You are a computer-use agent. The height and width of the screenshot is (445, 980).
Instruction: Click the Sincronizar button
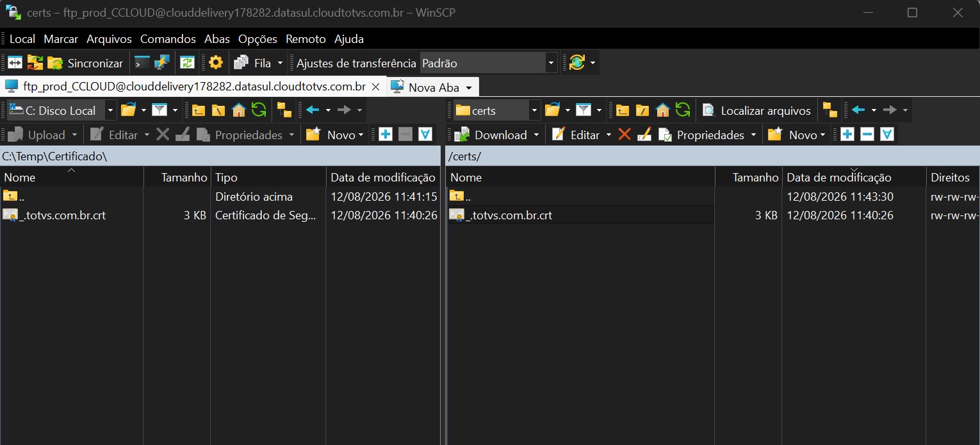[x=86, y=63]
